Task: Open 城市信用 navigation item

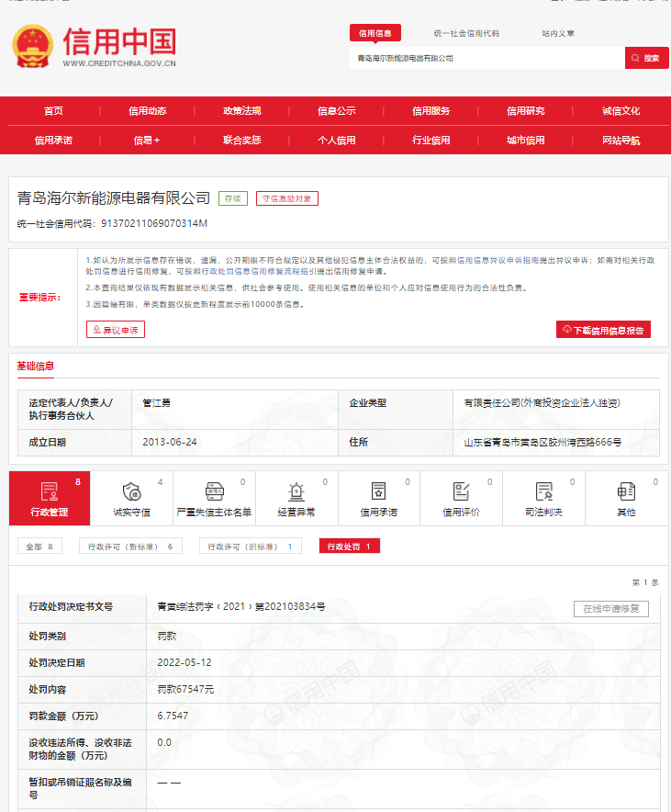Action: 526,141
